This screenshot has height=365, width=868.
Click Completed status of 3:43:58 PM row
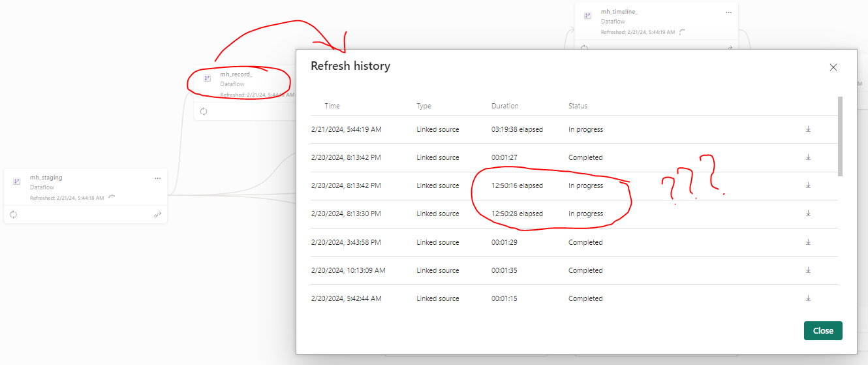coord(585,242)
